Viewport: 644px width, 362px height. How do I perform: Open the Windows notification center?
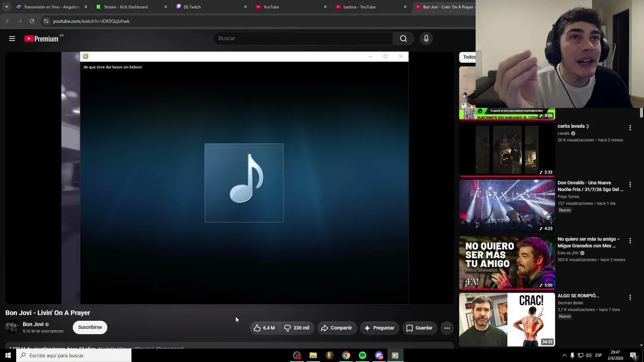point(633,355)
